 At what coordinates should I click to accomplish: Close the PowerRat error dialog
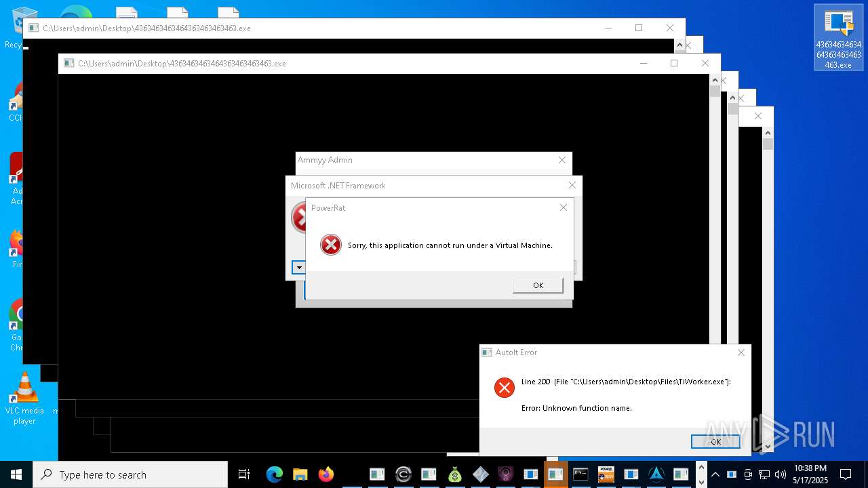tap(563, 207)
